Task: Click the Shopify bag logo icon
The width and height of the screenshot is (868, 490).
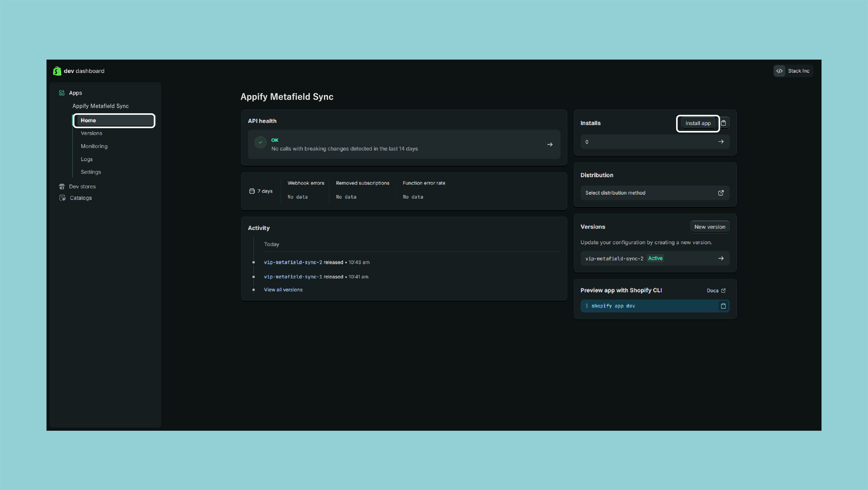Action: tap(57, 71)
